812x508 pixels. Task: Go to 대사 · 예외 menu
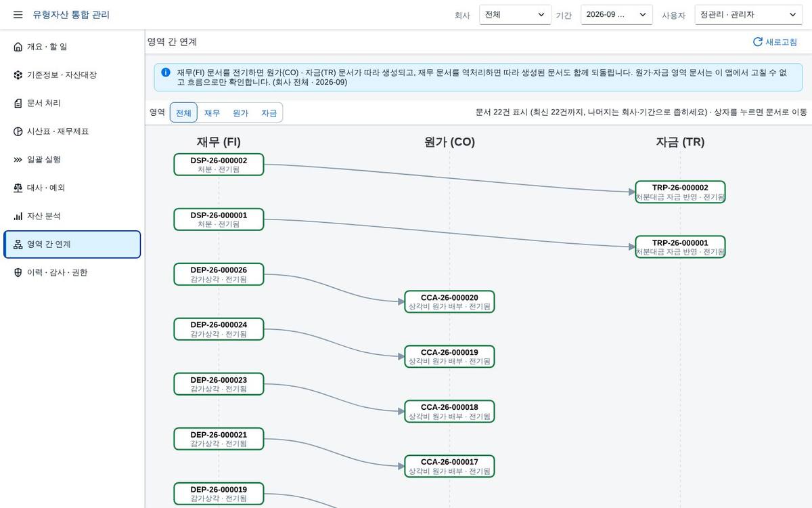(x=72, y=188)
